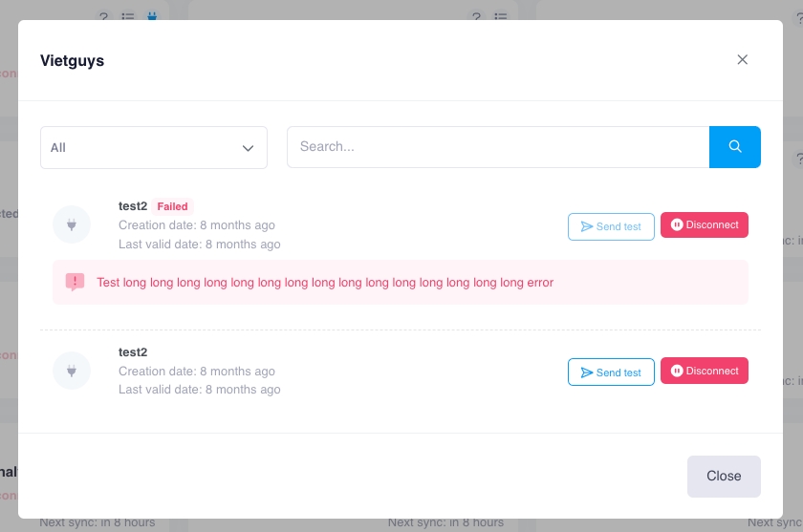
Task: Click the pink Failed status badge
Action: pyautogui.click(x=172, y=206)
